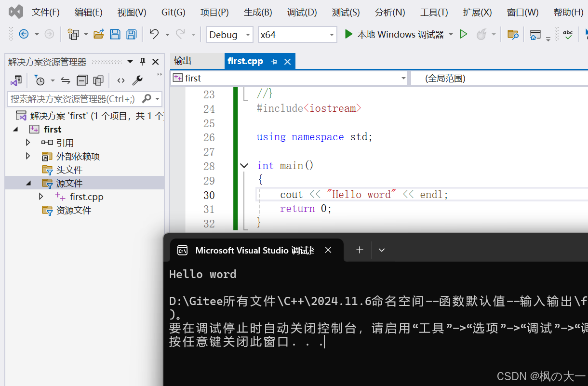Collapse the main() code fold chevron
Viewport: 588px width, 386px height.
(244, 166)
